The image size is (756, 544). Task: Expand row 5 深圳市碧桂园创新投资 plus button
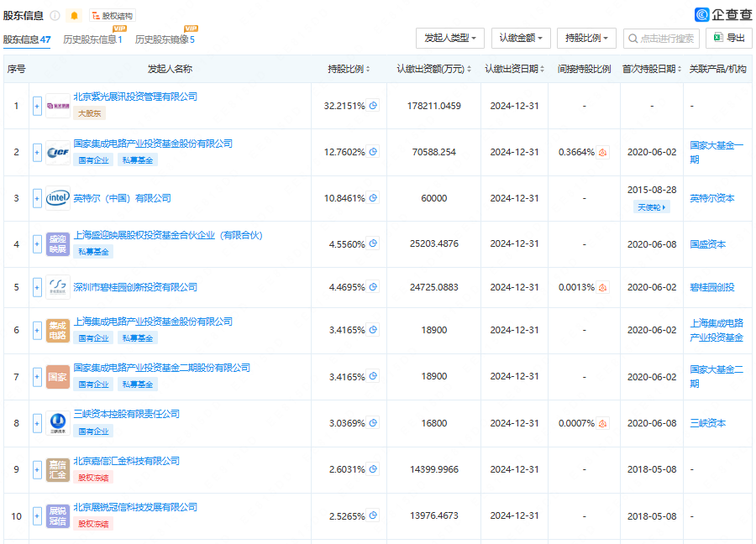click(x=37, y=288)
